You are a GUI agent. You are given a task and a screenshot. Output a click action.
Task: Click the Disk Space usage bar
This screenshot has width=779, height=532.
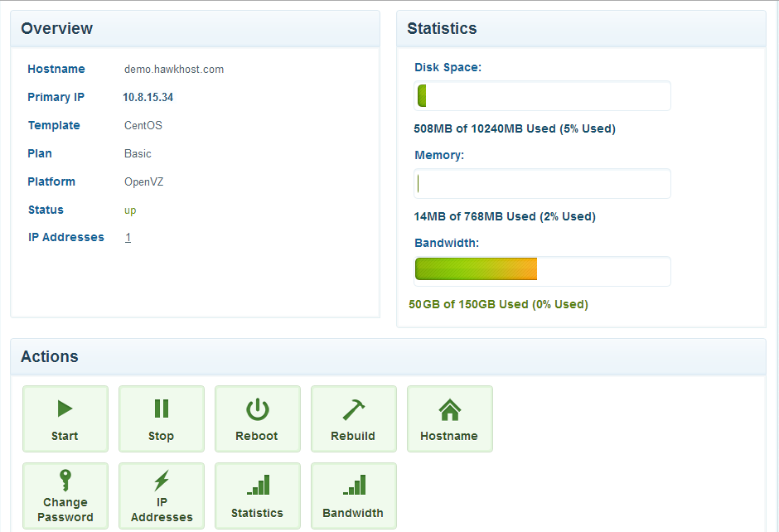tap(542, 96)
